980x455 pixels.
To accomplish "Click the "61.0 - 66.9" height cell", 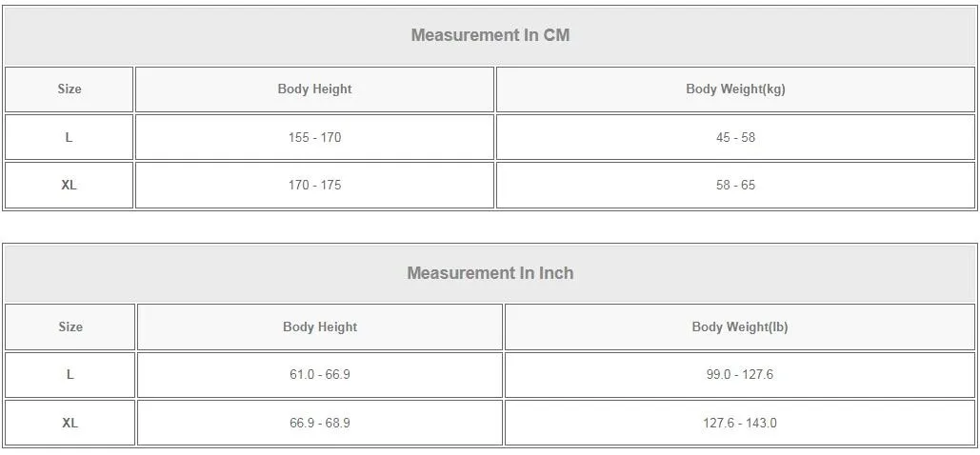I will pyautogui.click(x=320, y=375).
